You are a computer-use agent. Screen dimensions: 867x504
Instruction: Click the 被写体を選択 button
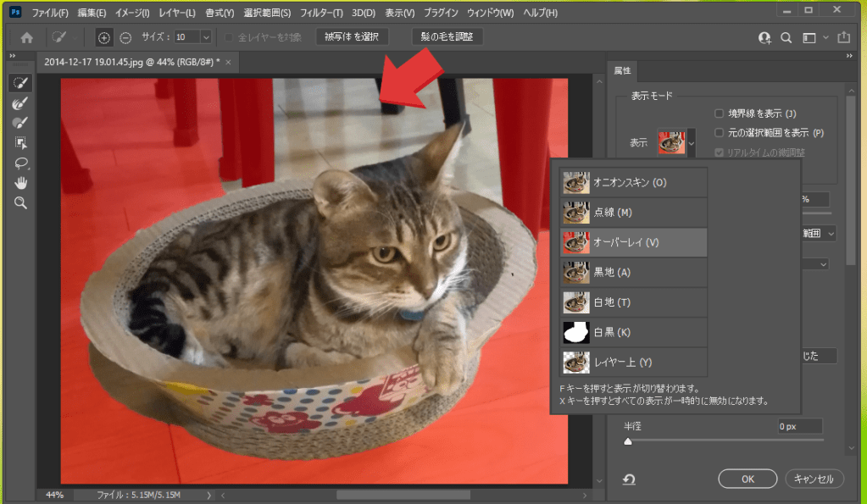(352, 37)
